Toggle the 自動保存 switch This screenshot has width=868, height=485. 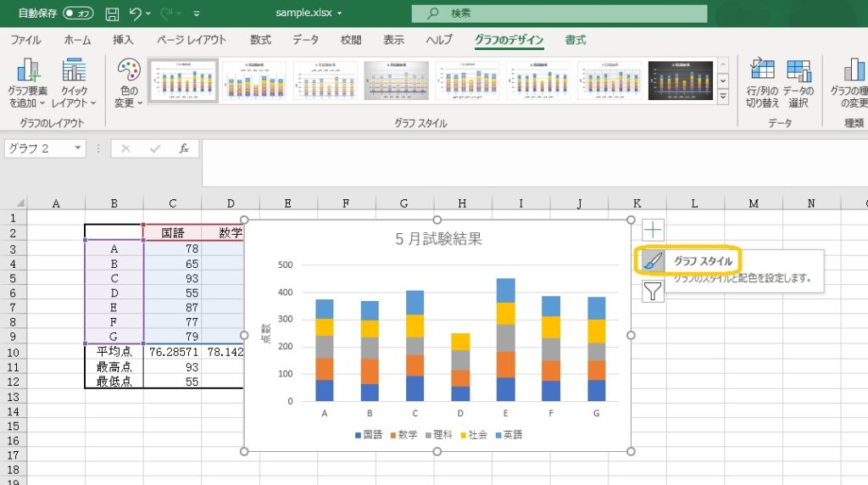78,14
